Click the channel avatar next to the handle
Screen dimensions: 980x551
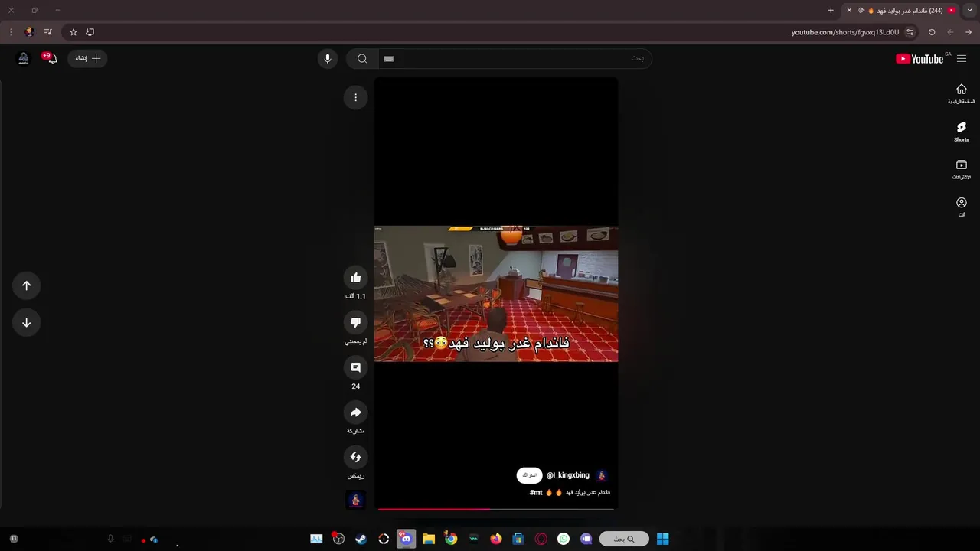(x=602, y=475)
